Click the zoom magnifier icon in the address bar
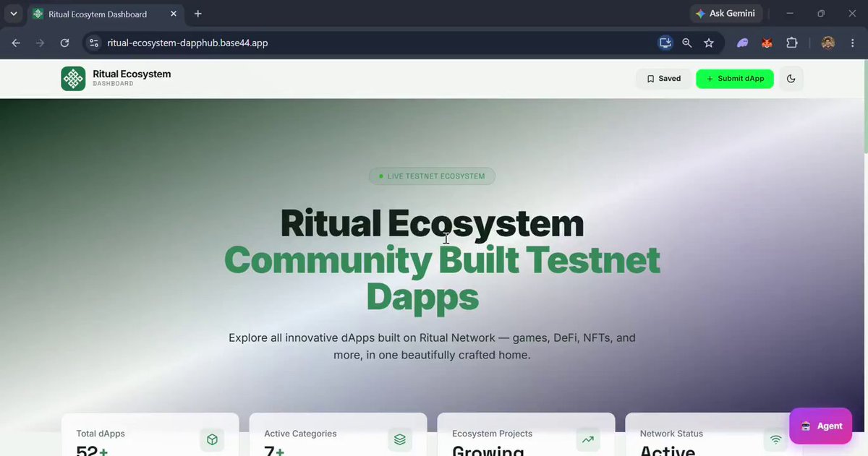Screen dimensions: 868x456 687,43
